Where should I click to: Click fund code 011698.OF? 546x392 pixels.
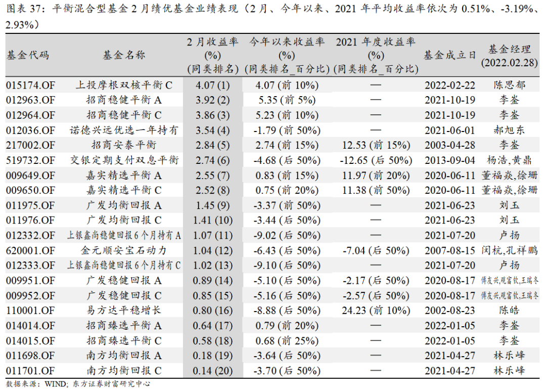coord(30,356)
